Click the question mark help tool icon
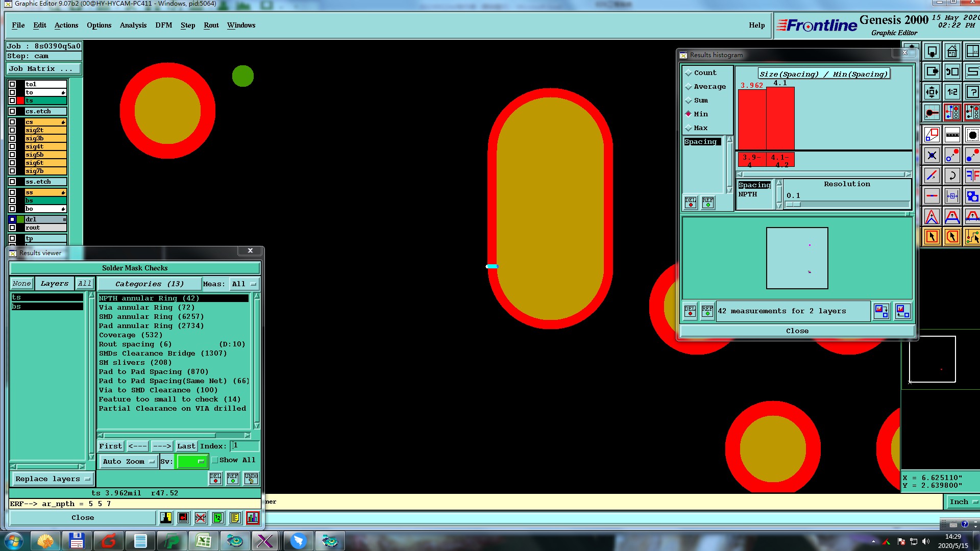Screen dimensions: 980x551 972,92
